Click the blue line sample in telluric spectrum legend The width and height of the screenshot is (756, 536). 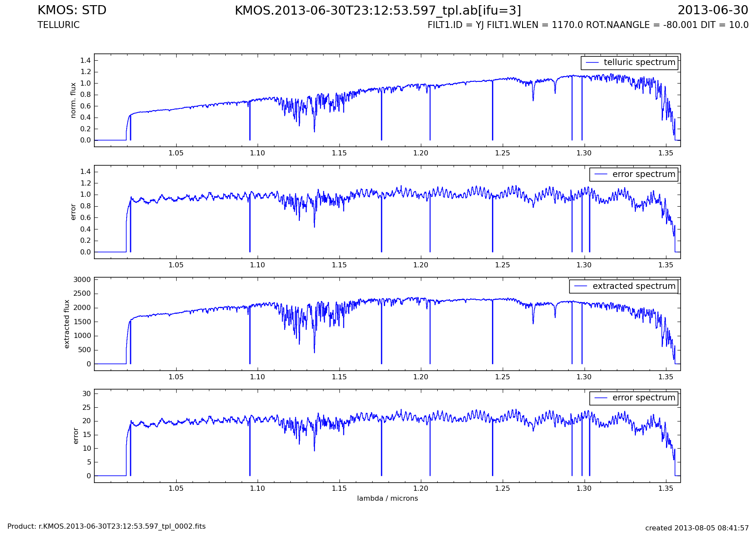(592, 63)
